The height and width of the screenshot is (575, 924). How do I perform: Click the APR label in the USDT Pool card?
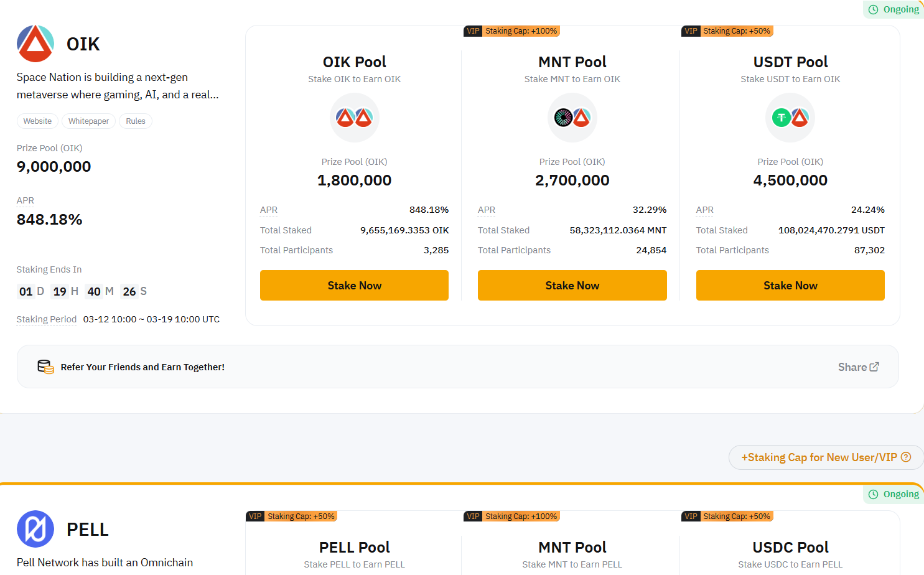click(x=705, y=210)
